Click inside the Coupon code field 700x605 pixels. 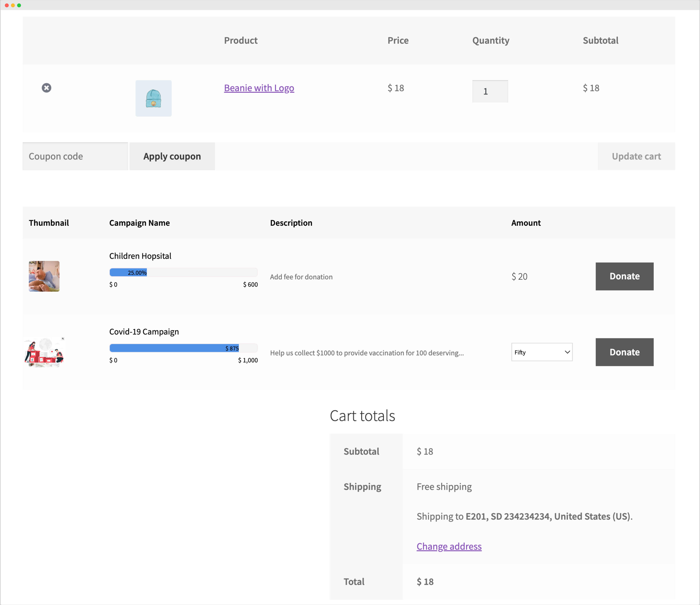point(75,156)
